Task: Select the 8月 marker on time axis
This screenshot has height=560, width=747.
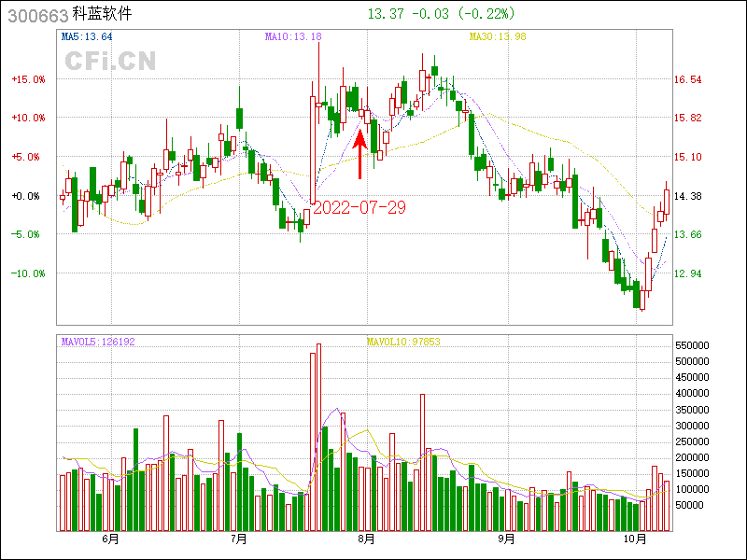Action: (x=366, y=539)
